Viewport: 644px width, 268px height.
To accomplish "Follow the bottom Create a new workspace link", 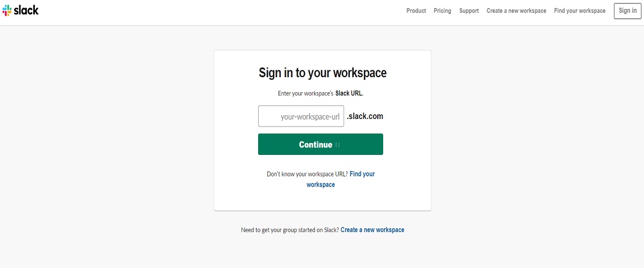I will [x=372, y=230].
